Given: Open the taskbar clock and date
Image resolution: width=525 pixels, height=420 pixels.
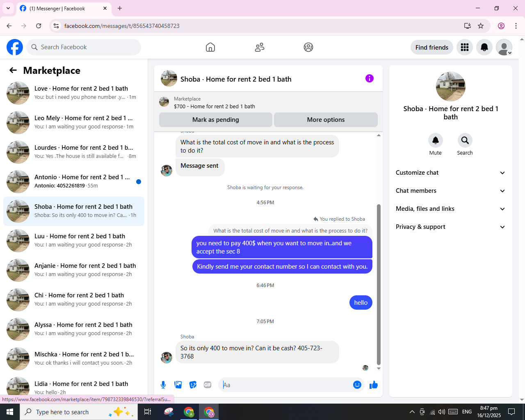Looking at the screenshot, I should pyautogui.click(x=489, y=412).
